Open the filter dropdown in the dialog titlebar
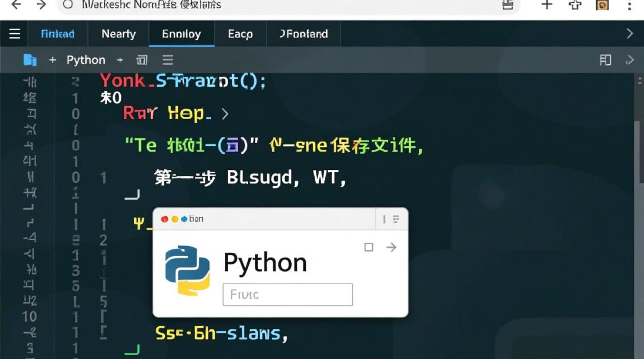 click(395, 219)
